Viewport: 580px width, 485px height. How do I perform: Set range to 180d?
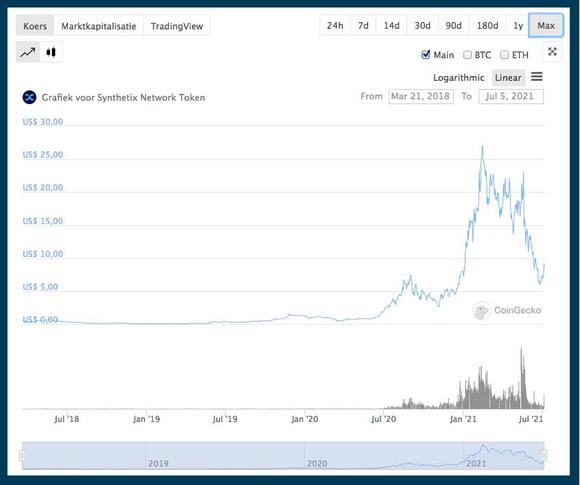[x=487, y=26]
